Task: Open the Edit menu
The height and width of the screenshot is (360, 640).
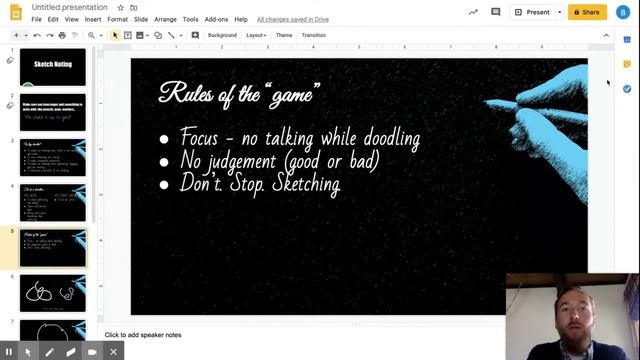Action: click(x=53, y=20)
